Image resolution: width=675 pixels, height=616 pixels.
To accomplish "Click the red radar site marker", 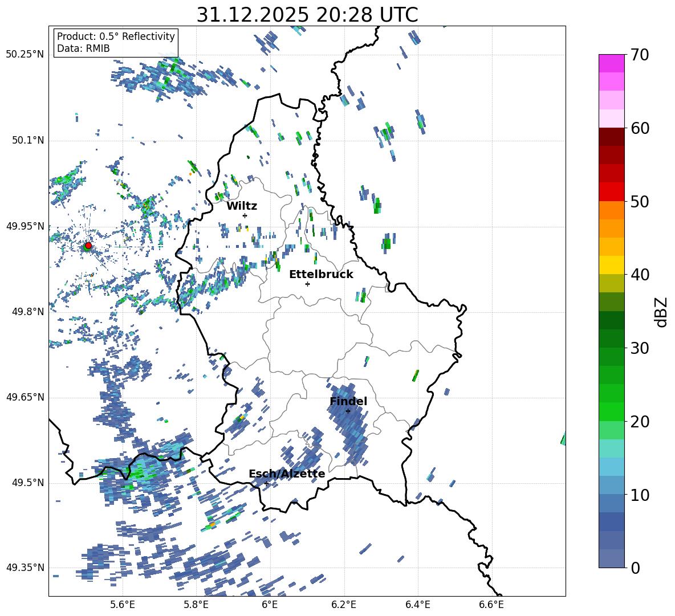I will tap(88, 246).
